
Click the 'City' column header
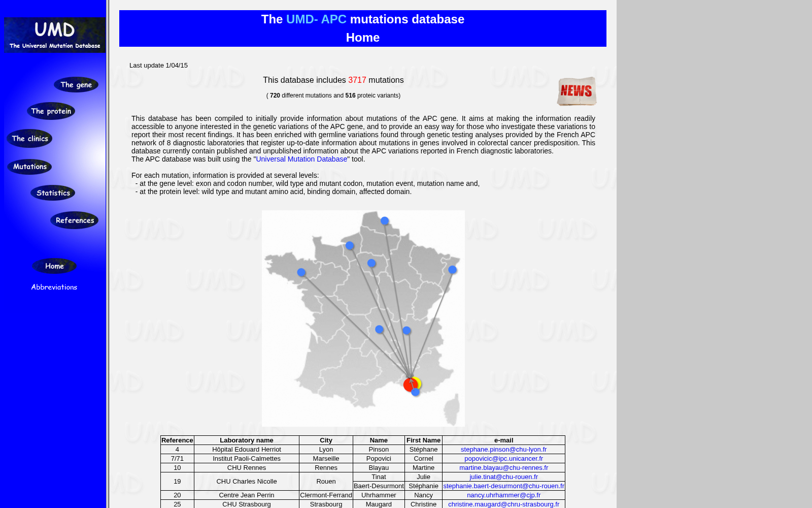coord(326,440)
